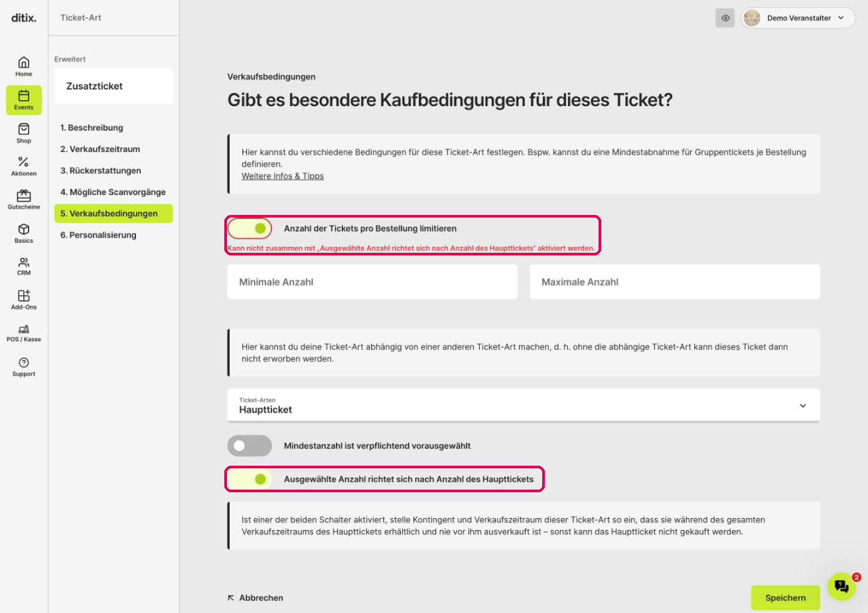Open Demo Veranstalter account menu chevron

[x=841, y=18]
